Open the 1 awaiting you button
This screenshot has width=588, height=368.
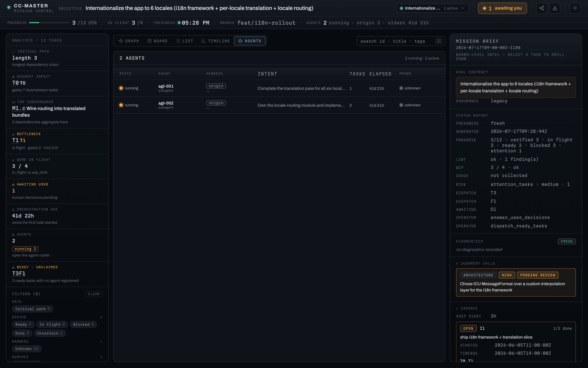[x=502, y=8]
